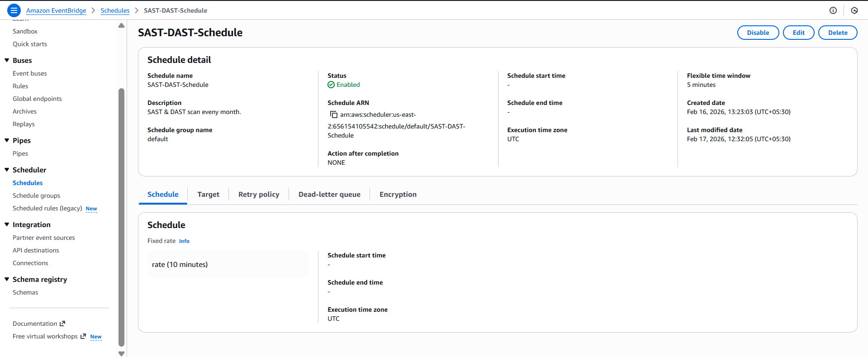
Task: Collapse the Schema registry section
Action: click(7, 279)
